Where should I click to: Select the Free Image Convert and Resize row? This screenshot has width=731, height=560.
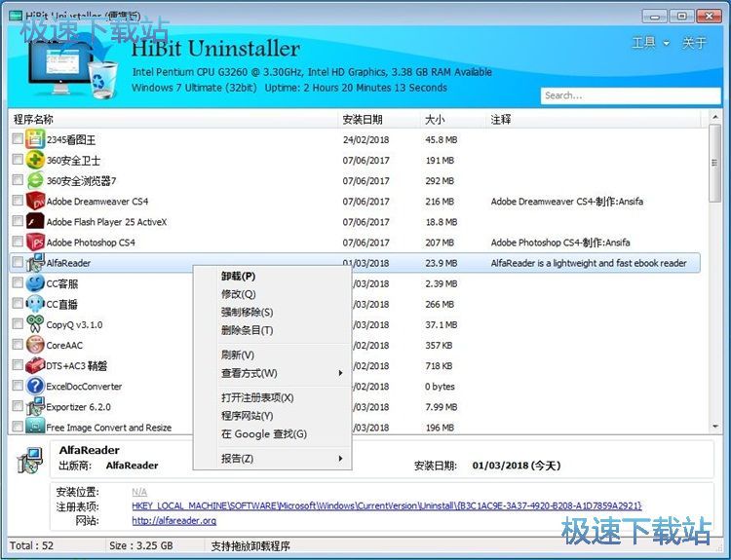[355, 427]
